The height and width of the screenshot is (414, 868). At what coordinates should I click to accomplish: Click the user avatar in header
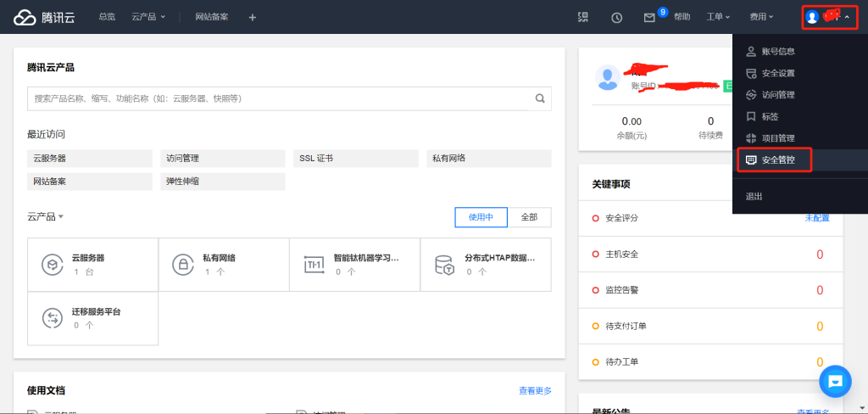[812, 17]
